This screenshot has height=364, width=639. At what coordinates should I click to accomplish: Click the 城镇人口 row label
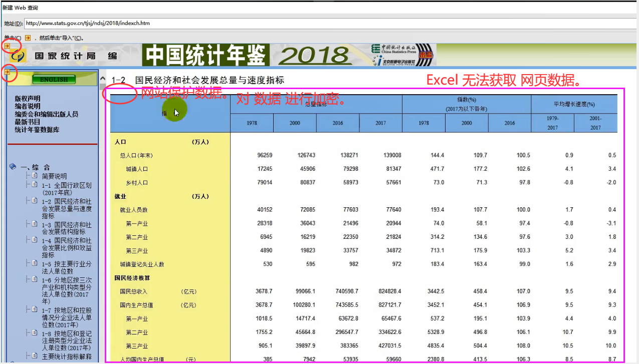click(x=137, y=169)
